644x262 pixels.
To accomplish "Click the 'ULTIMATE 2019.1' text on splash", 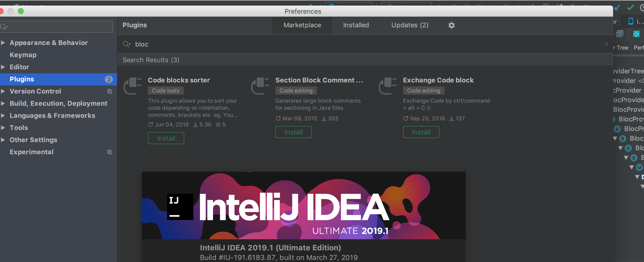I will point(350,231).
